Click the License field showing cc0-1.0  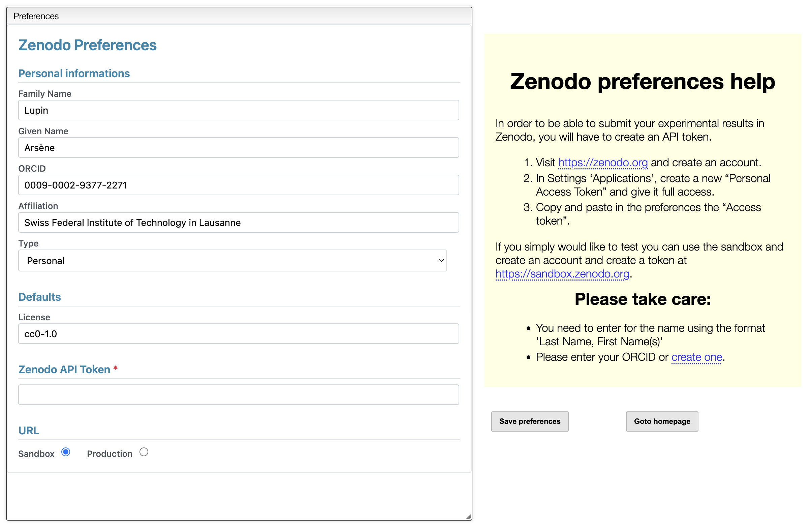239,334
